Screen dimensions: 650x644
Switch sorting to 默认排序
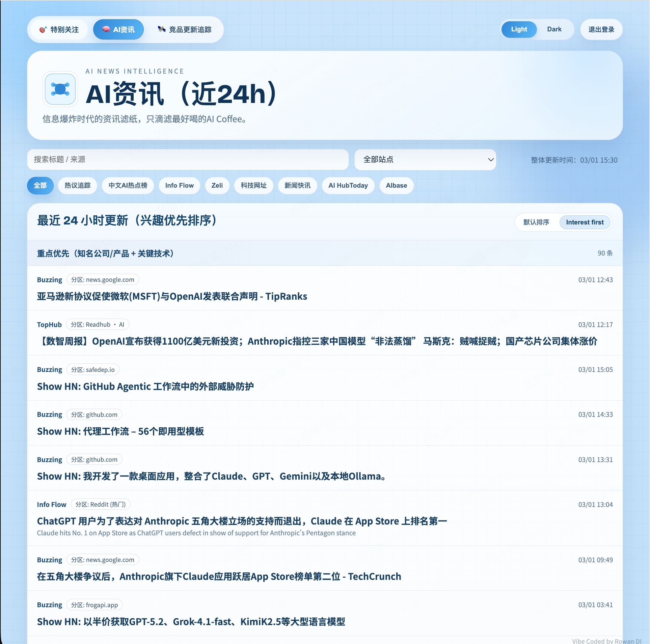pyautogui.click(x=536, y=222)
